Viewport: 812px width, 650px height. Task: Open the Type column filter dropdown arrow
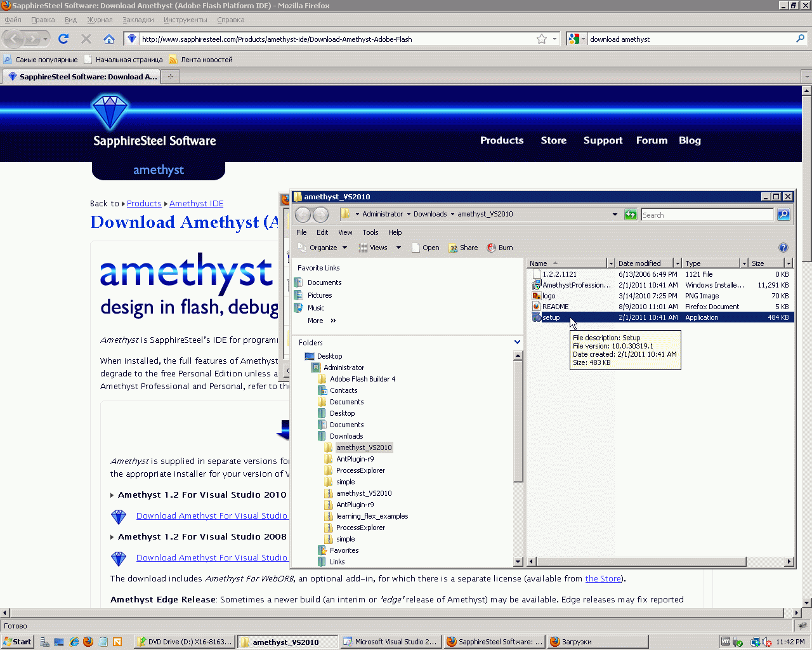coord(744,263)
